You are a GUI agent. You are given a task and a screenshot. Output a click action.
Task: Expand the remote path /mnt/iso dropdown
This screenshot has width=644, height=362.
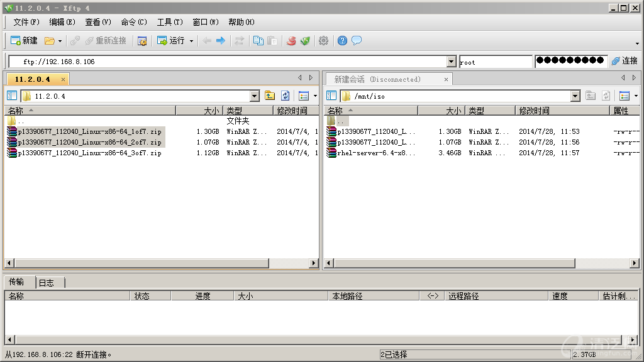[575, 96]
